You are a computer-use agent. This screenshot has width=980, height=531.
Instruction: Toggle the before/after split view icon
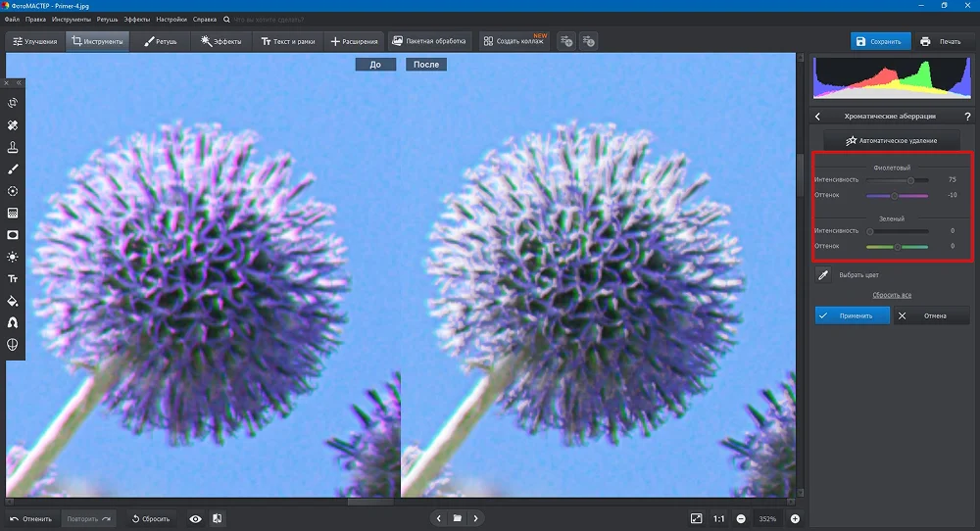217,518
